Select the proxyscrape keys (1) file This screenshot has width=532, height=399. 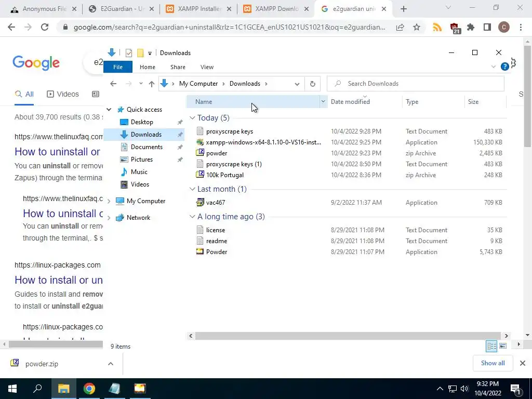coord(234,164)
